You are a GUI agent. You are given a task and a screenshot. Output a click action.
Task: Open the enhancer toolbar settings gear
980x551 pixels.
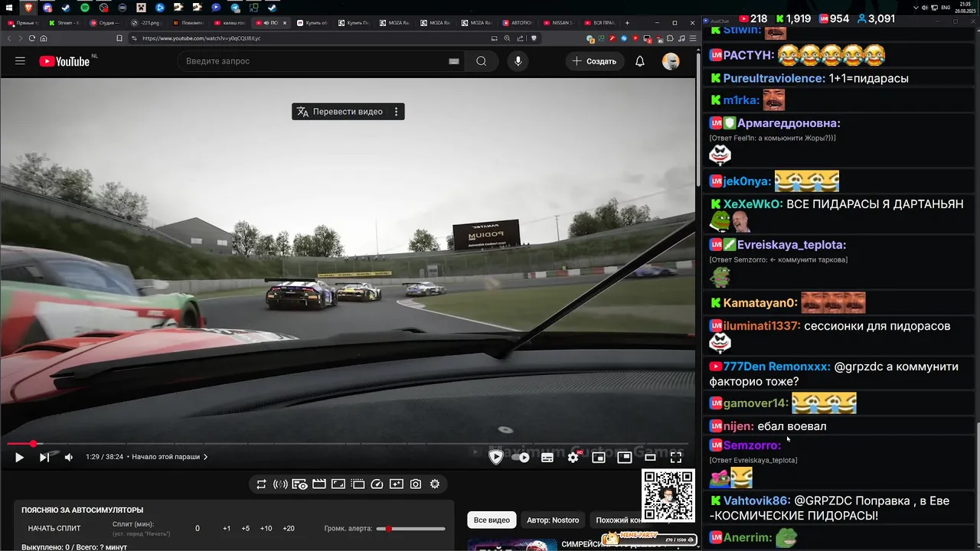[x=435, y=484]
